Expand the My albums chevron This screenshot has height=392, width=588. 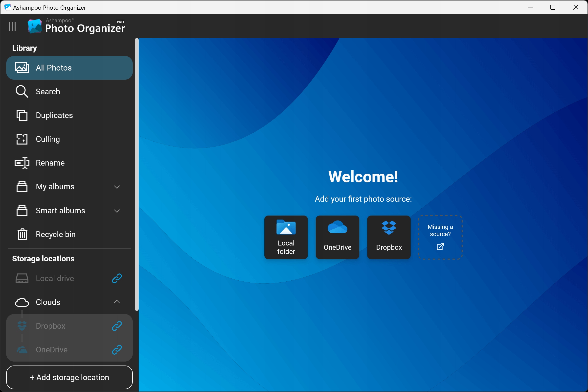click(x=117, y=187)
